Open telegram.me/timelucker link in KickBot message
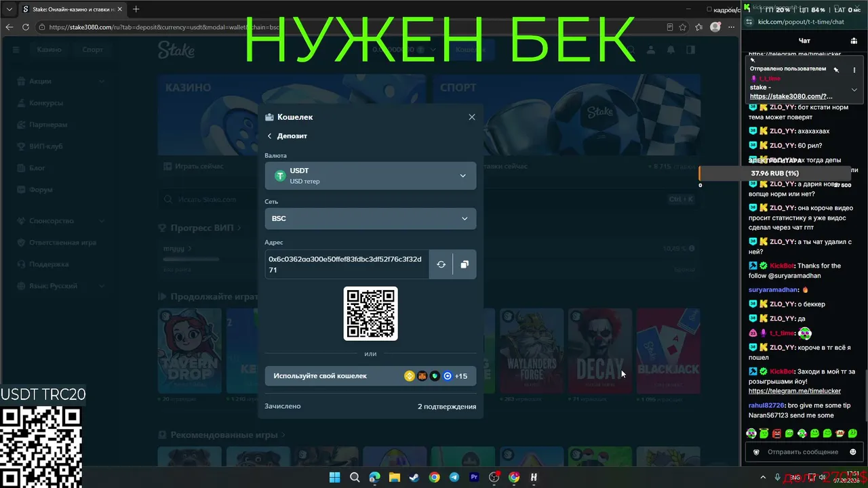This screenshot has width=868, height=488. point(795,391)
